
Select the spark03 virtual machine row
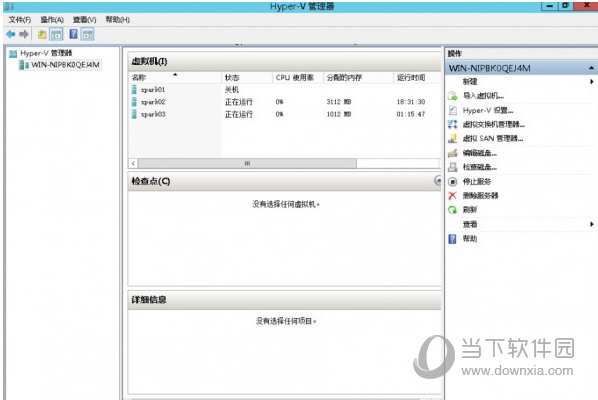(x=285, y=114)
